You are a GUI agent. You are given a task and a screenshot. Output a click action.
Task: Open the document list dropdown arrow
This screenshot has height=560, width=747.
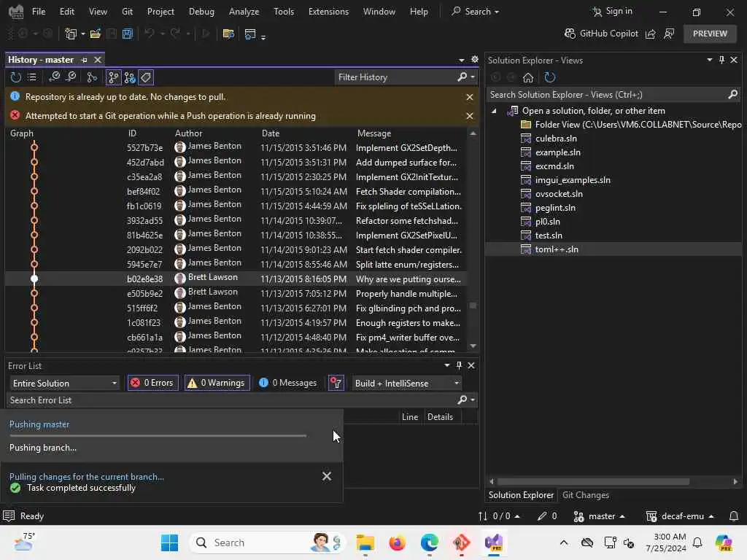[461, 60]
